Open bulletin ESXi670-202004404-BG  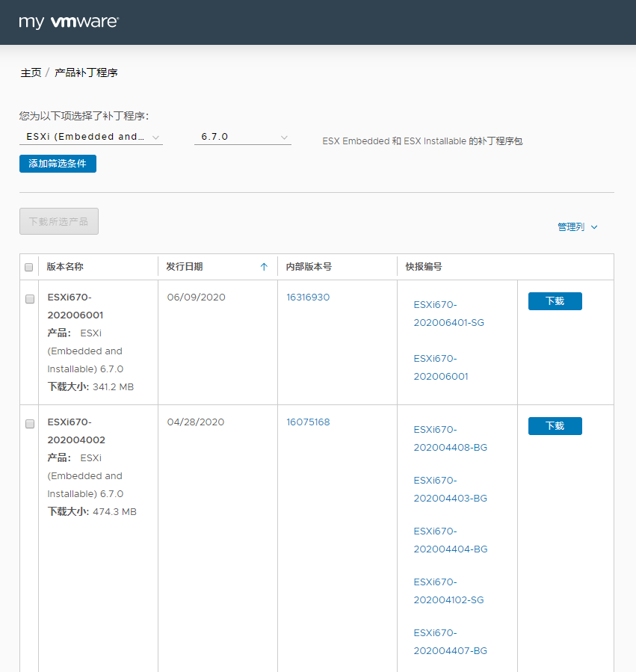(451, 540)
